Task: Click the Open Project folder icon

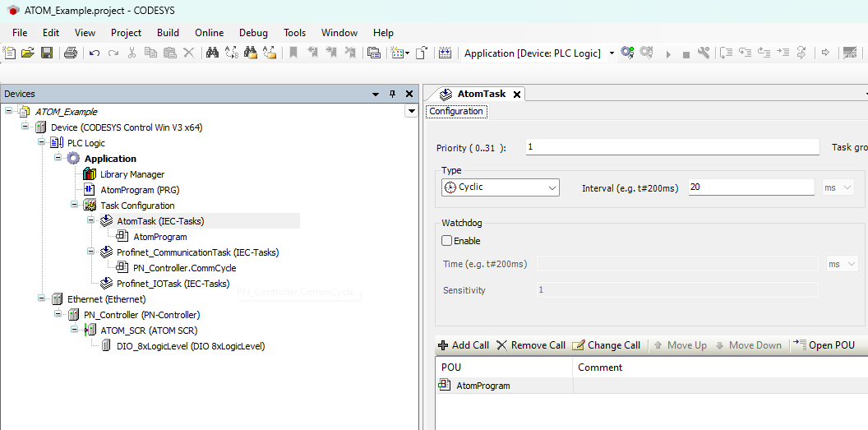Action: tap(28, 53)
